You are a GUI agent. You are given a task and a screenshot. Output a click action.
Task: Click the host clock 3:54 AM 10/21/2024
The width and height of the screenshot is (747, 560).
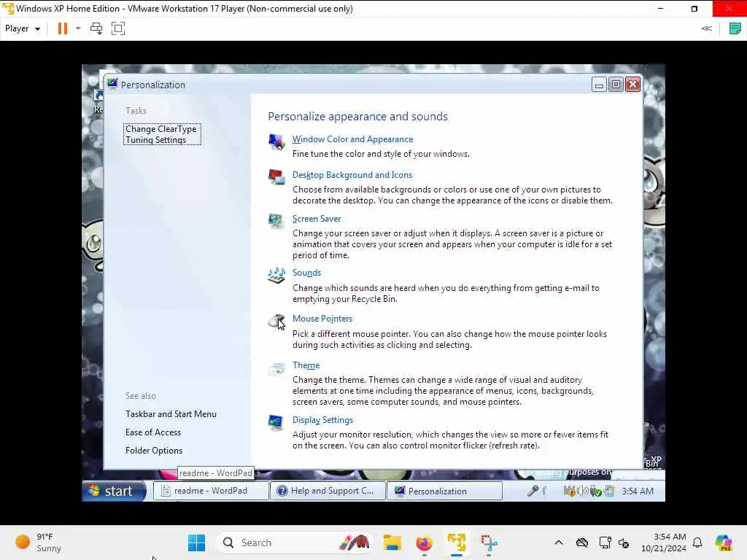coord(663,542)
